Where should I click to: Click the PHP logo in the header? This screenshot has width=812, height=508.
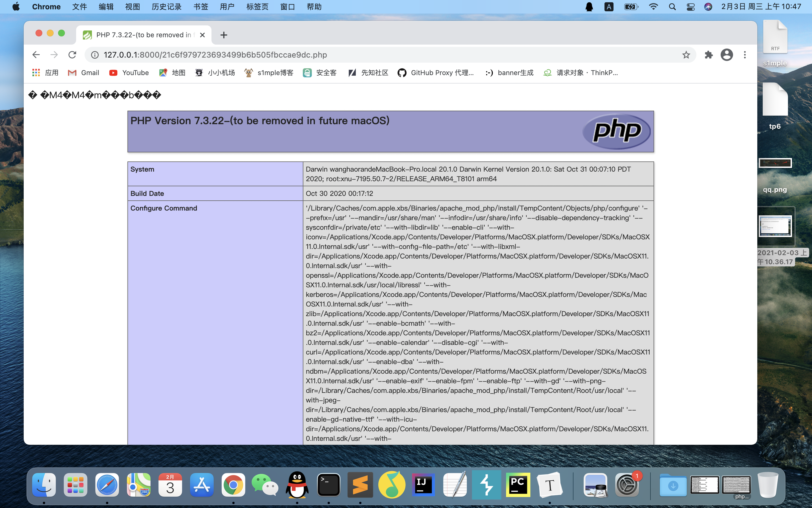[x=617, y=131]
